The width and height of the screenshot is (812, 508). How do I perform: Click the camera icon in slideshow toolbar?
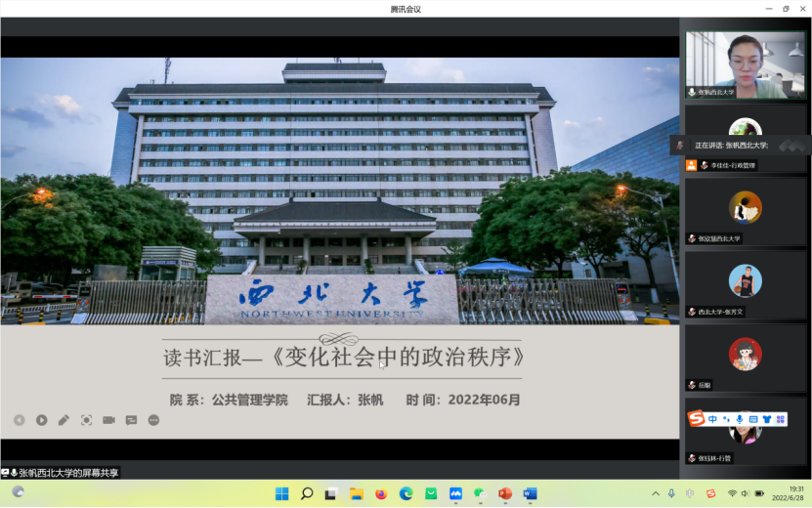click(108, 420)
